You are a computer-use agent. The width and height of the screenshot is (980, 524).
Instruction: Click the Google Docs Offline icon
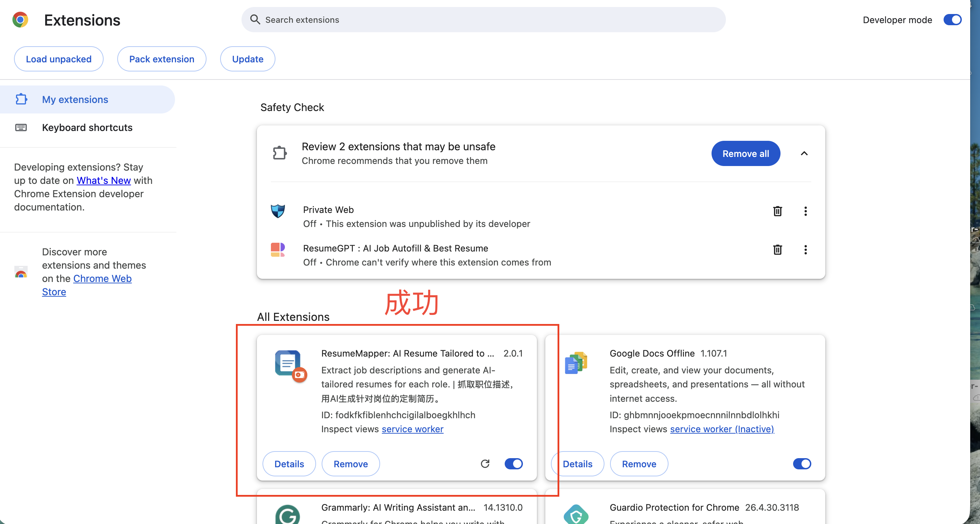576,363
